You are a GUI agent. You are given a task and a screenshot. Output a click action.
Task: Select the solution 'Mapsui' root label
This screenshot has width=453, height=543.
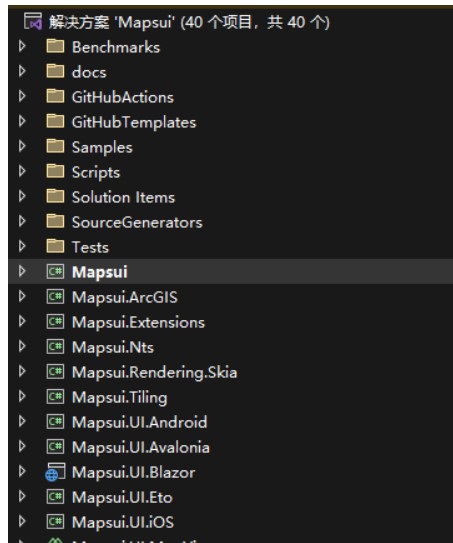189,22
